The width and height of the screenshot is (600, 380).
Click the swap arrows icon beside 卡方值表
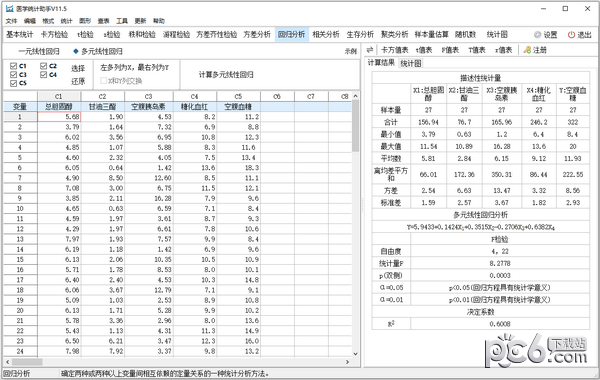pyautogui.click(x=370, y=50)
